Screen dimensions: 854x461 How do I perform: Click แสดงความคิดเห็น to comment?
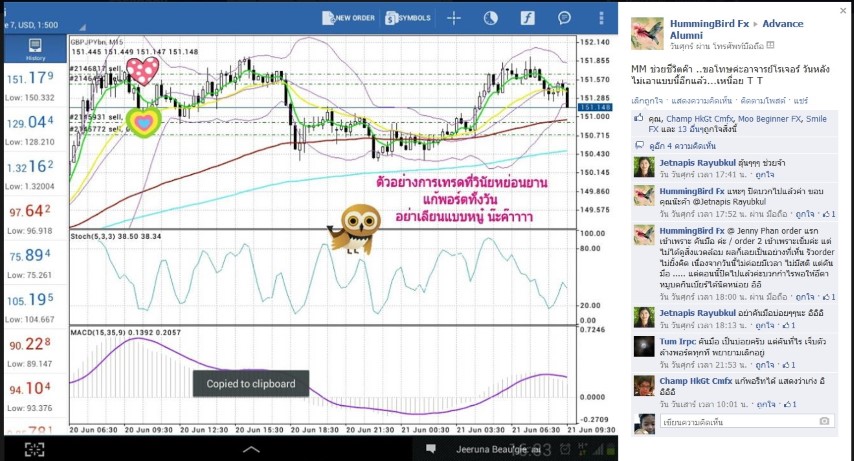pos(702,101)
